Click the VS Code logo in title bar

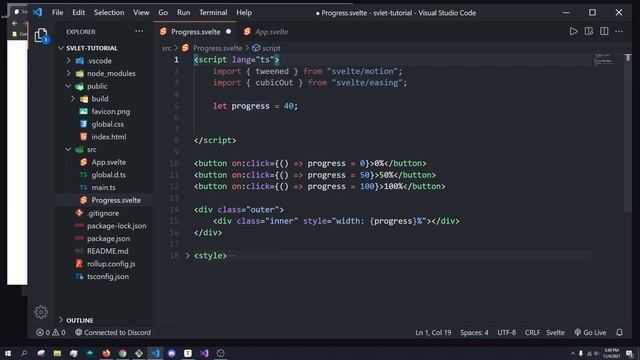[x=37, y=12]
